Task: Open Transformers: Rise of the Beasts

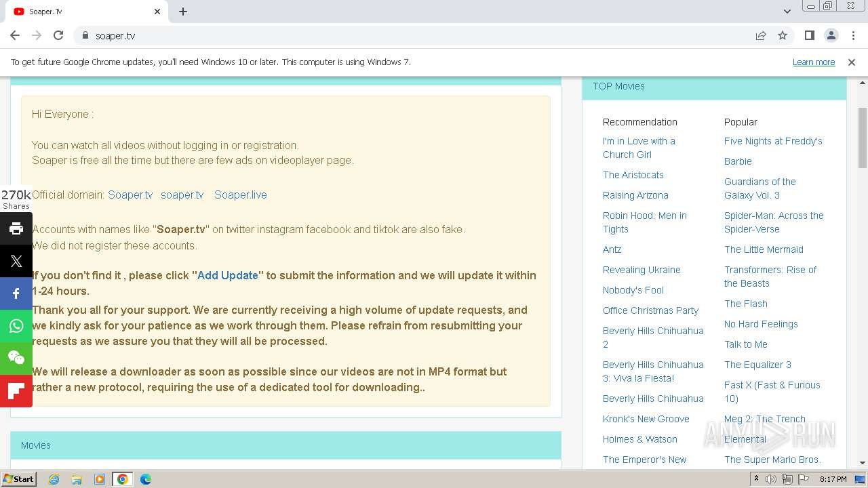Action: [x=770, y=277]
